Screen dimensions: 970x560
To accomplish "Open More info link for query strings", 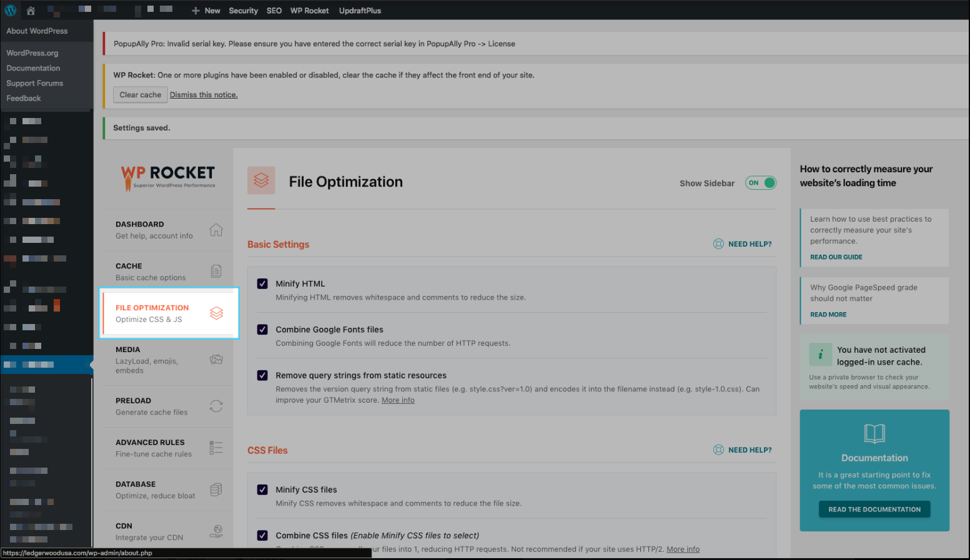I will [398, 400].
